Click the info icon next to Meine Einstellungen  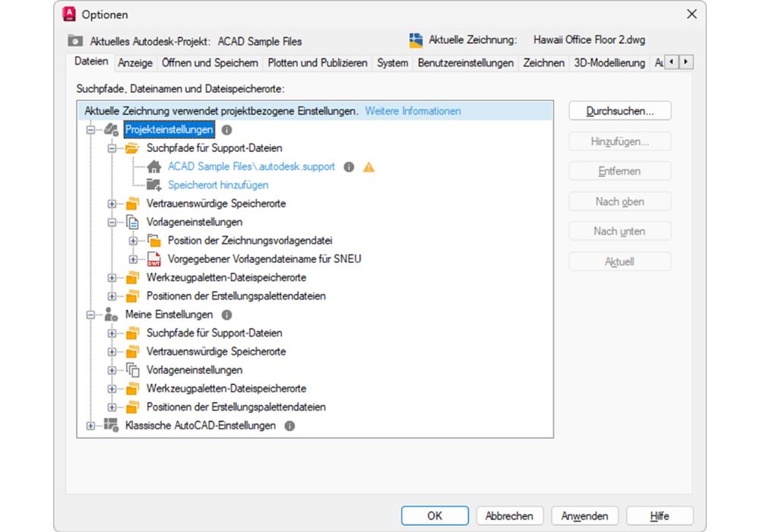pos(227,314)
